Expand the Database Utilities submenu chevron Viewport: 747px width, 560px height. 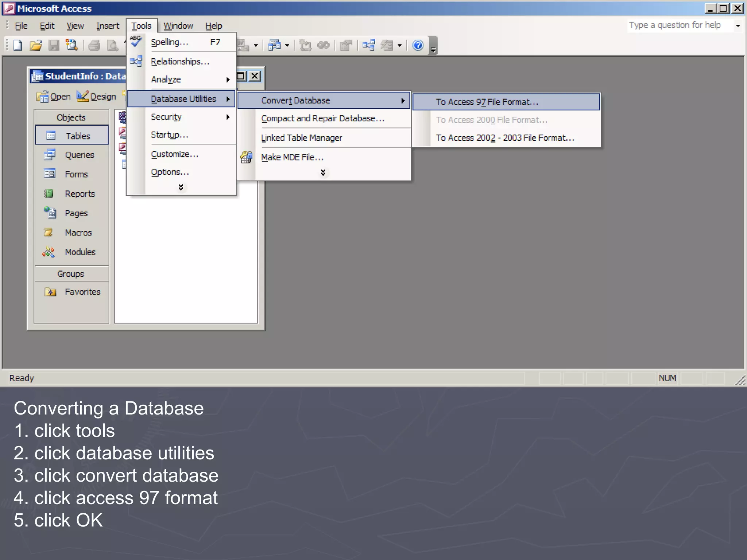click(323, 172)
